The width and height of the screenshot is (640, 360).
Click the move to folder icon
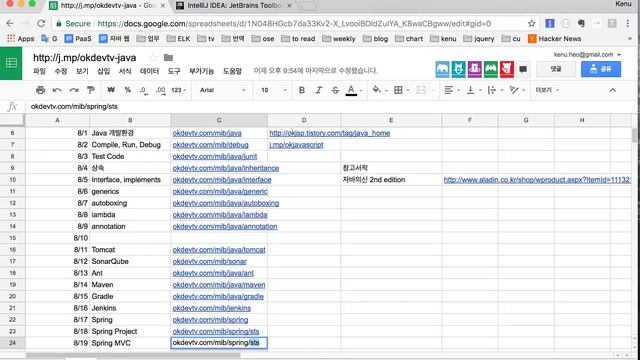[x=168, y=58]
